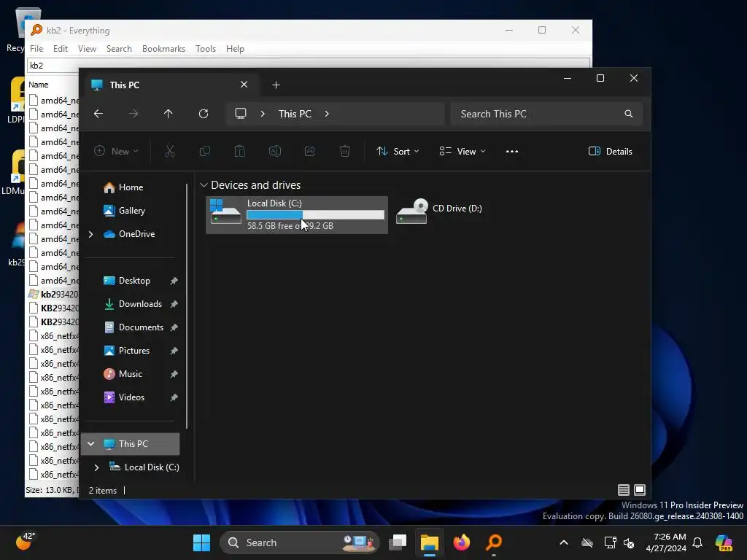Click the Name column header in Everything
This screenshot has width=747, height=560.
tap(39, 85)
